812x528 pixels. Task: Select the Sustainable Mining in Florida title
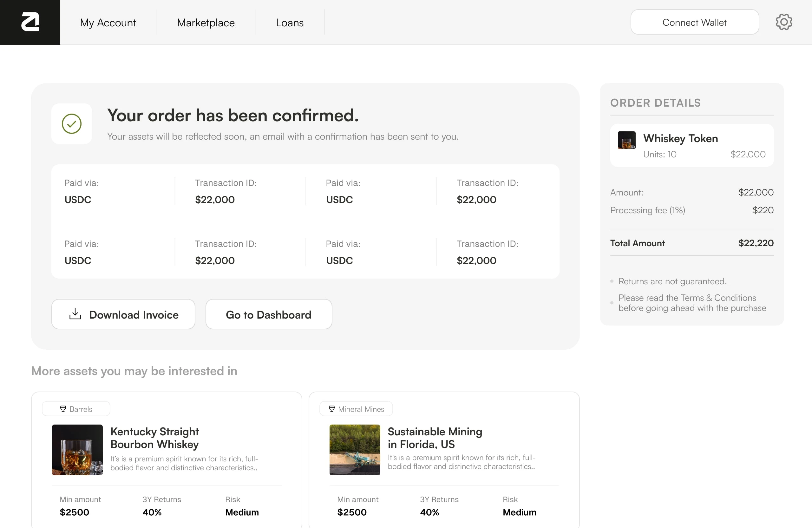coord(435,438)
